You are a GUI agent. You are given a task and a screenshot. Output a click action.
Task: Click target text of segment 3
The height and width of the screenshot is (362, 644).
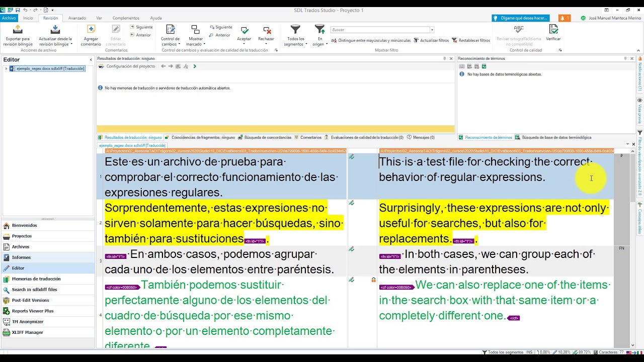pyautogui.click(x=487, y=261)
